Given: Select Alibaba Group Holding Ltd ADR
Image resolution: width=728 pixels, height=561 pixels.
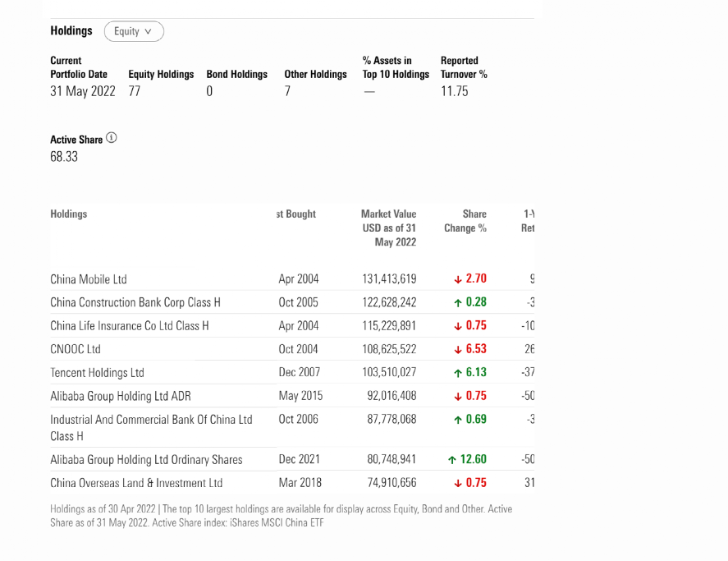Looking at the screenshot, I should coord(121,396).
